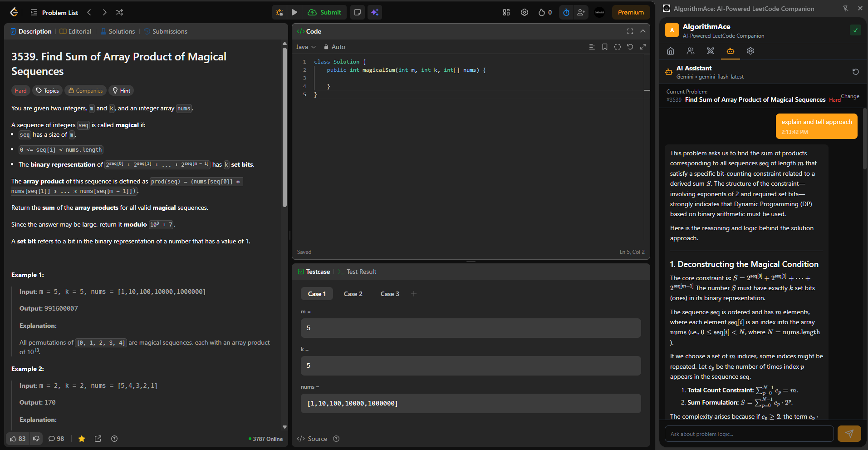Open the AlgorithmAce battle swords tab
Viewport: 868px width, 450px height.
pos(710,51)
